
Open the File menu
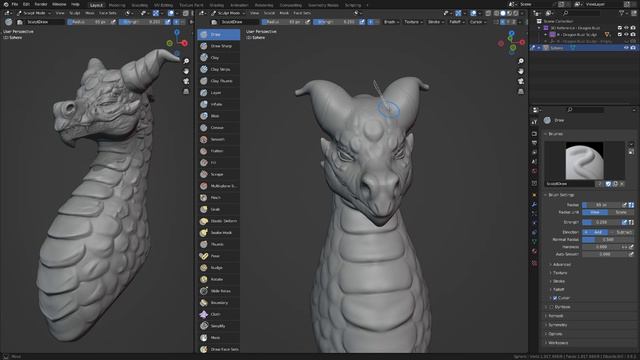coord(15,4)
